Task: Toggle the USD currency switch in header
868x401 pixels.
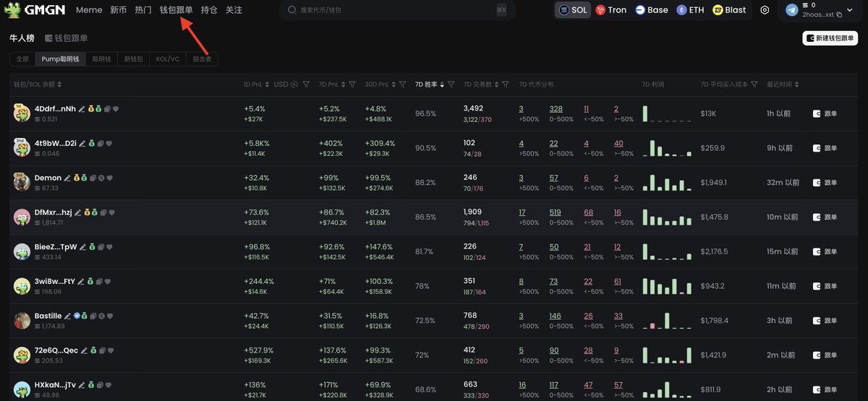Action: [294, 85]
